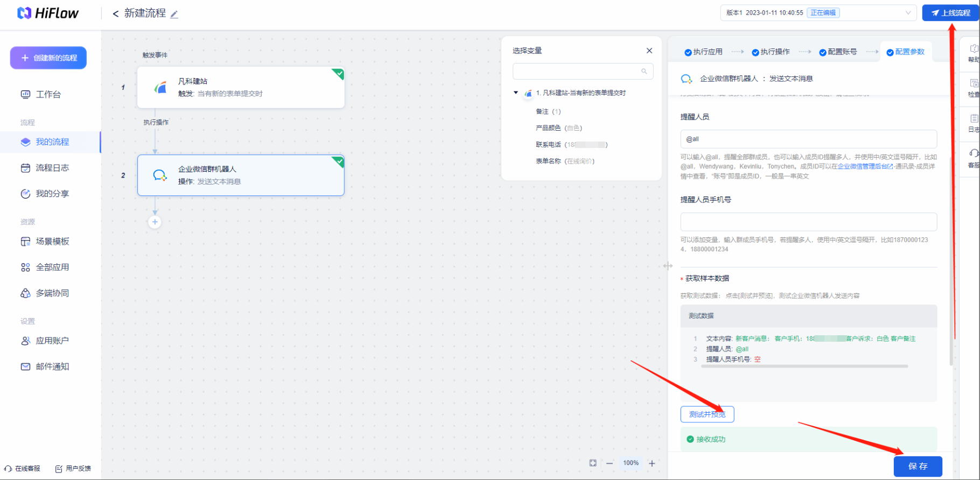The image size is (980, 480).
Task: Click 用户反馈 at the bottom left
Action: (x=73, y=469)
